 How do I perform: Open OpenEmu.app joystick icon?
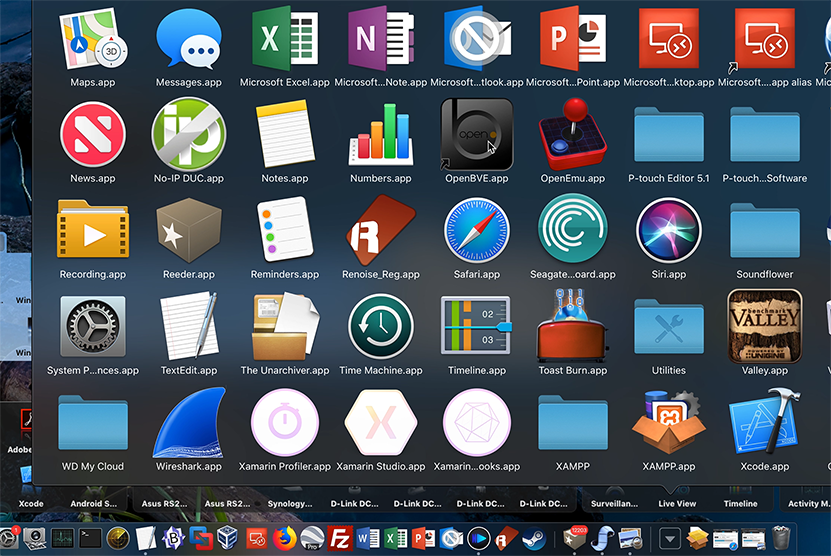[572, 134]
